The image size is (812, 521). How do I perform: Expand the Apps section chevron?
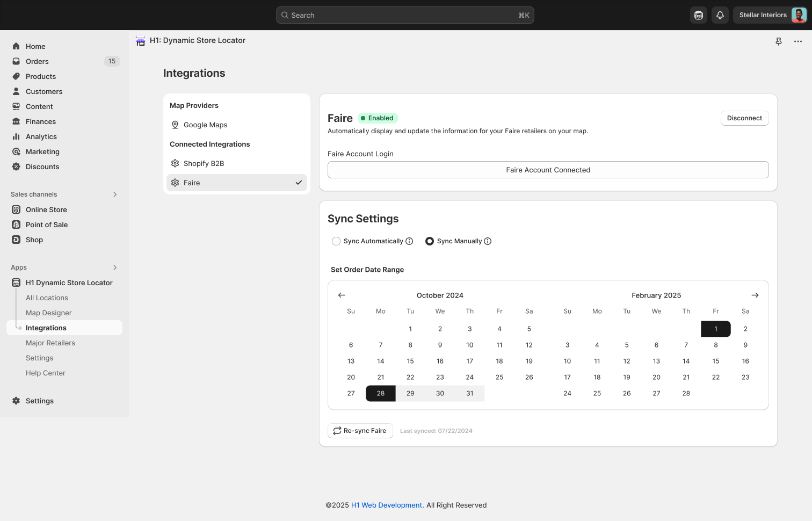tap(115, 267)
